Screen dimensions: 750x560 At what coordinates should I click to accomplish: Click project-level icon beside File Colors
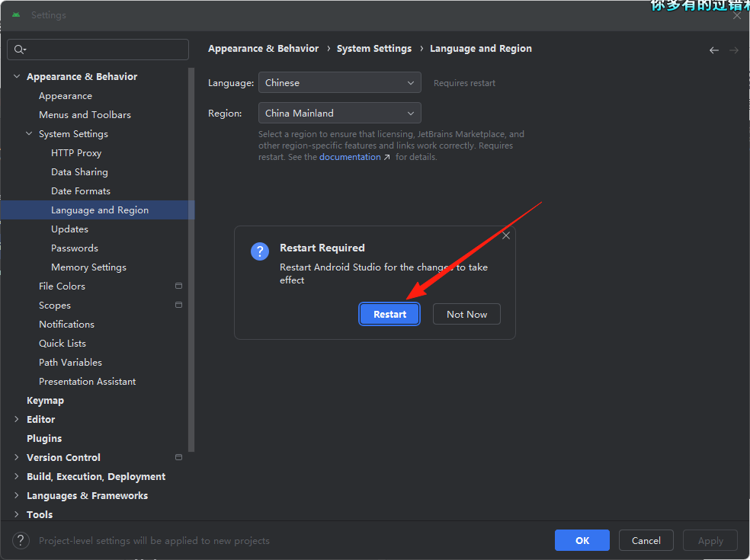(x=178, y=286)
